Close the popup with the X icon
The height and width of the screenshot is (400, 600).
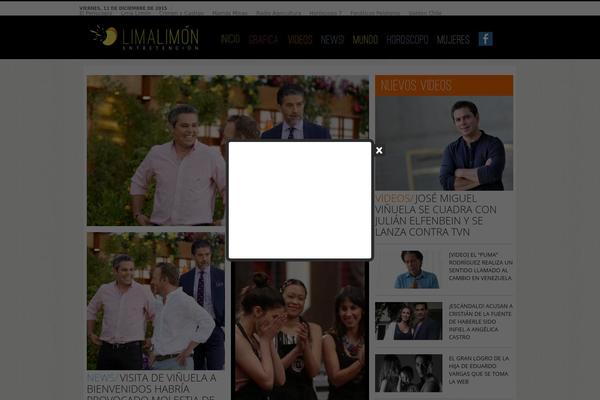[x=379, y=150]
